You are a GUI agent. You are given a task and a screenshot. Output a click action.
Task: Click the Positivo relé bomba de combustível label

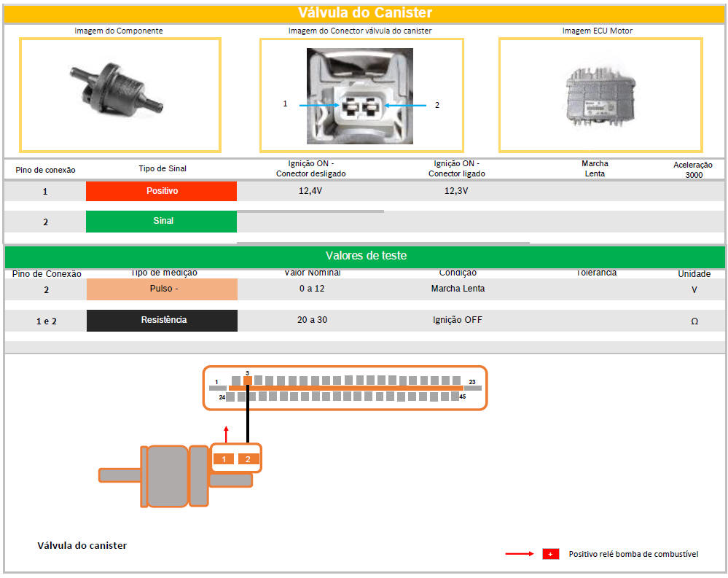coord(633,554)
